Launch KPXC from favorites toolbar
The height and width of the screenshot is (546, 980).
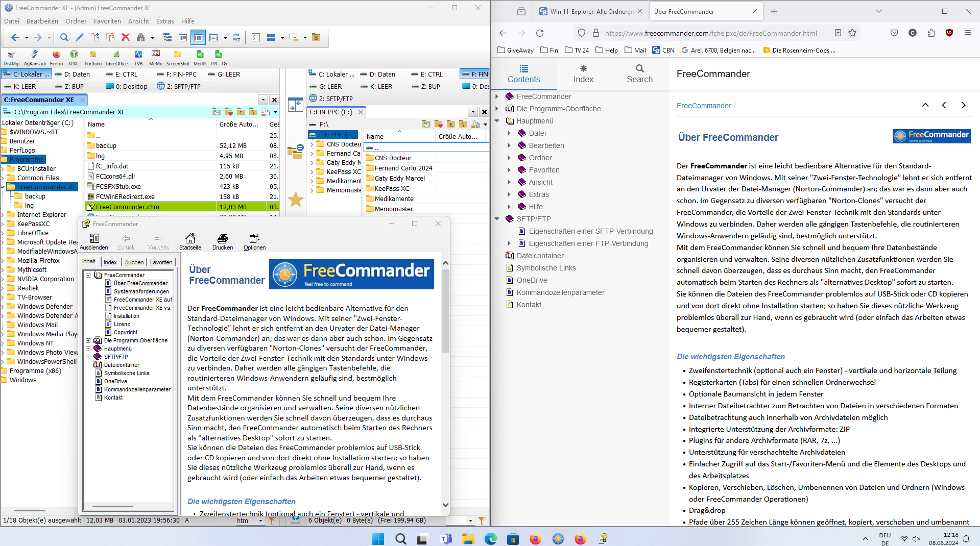coord(74,58)
